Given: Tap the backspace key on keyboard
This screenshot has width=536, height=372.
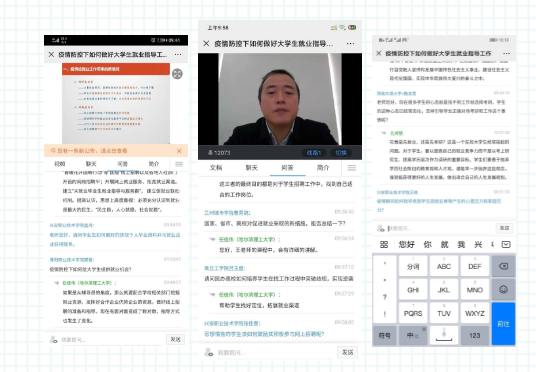Looking at the screenshot, I should click(504, 266).
